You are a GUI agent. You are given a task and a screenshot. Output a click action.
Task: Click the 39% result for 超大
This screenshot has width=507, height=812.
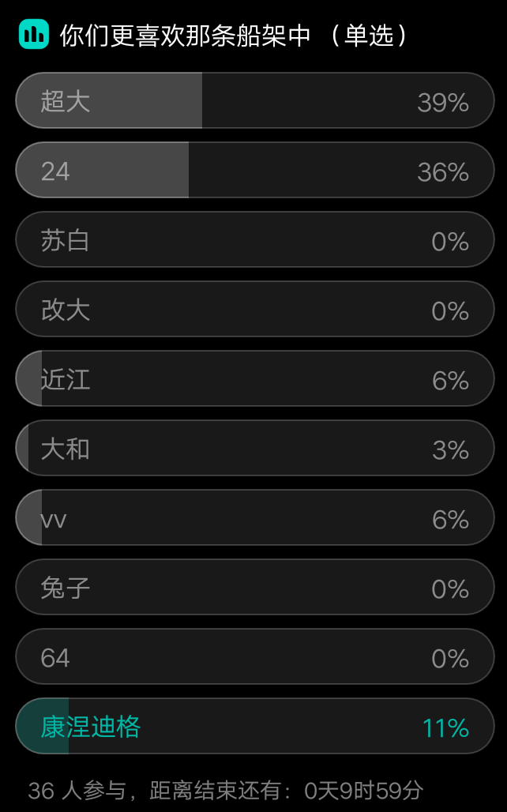coord(443,102)
